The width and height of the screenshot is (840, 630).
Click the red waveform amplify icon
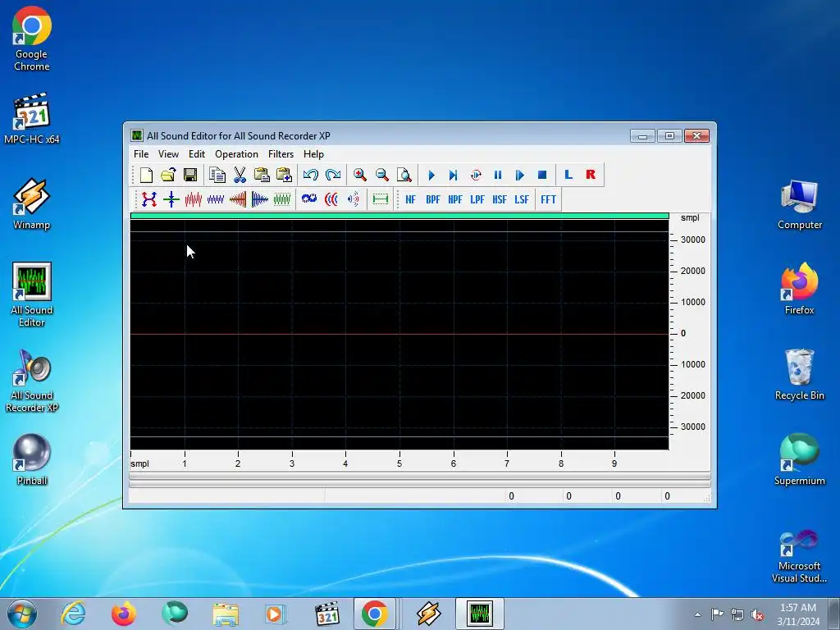[x=193, y=199]
